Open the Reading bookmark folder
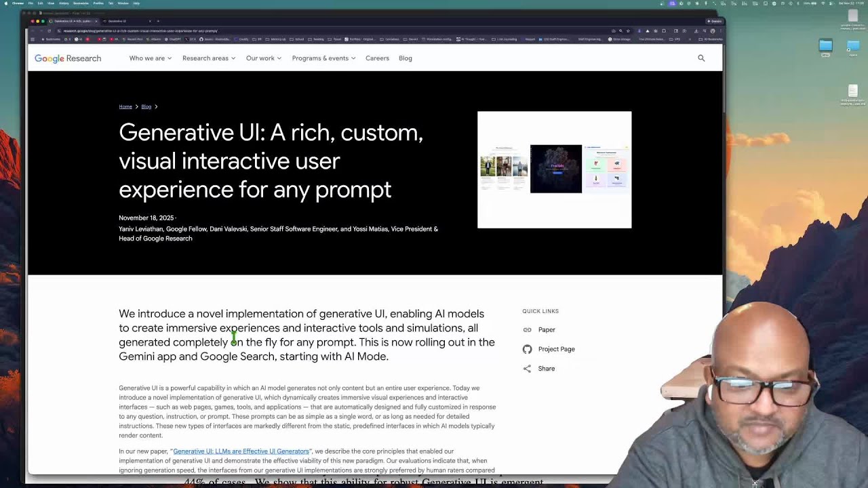Image resolution: width=868 pixels, height=488 pixels. 316,39
